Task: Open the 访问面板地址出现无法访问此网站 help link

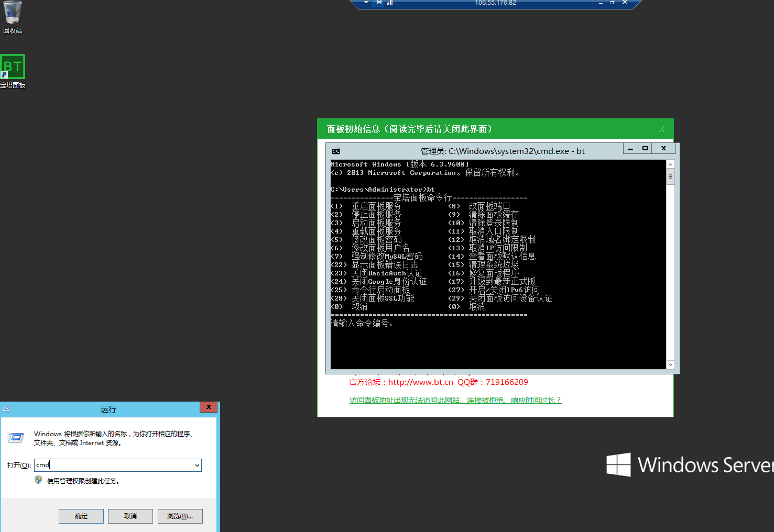Action: click(x=455, y=400)
